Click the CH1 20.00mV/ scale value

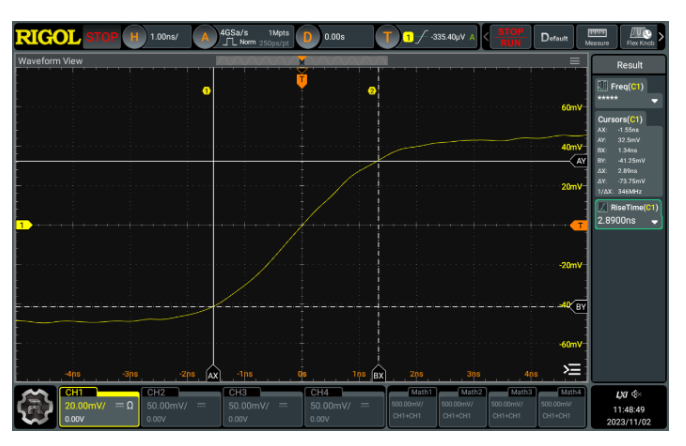[x=85, y=406]
